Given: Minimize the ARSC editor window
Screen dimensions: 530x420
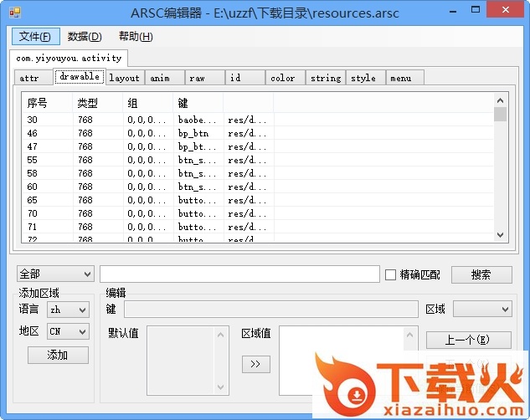Looking at the screenshot, I should (x=453, y=12).
